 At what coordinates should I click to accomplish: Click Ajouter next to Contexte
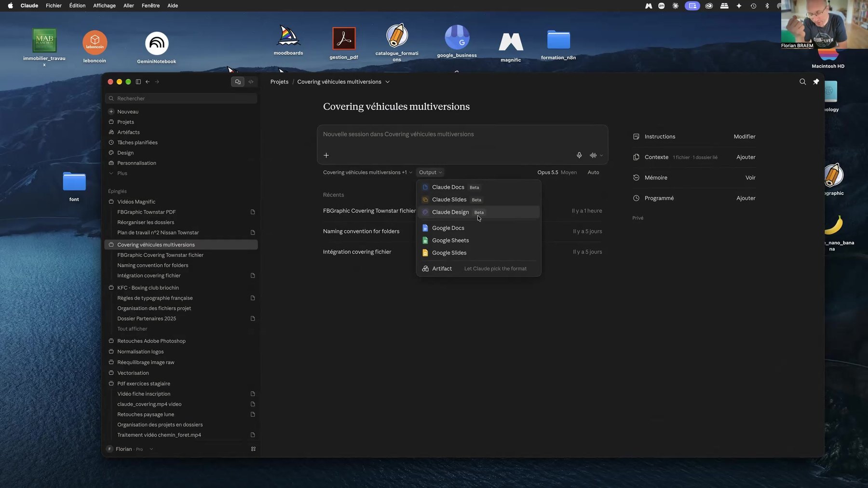pos(746,157)
